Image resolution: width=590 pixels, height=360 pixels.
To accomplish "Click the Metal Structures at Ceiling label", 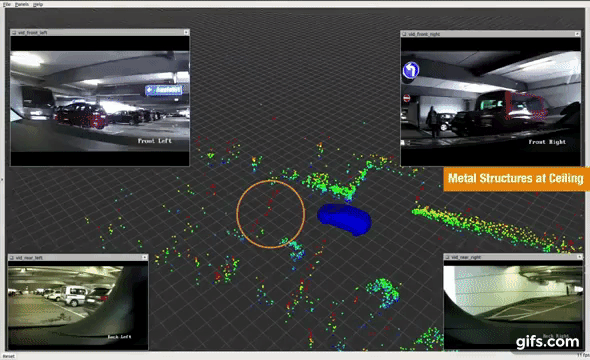I will click(x=515, y=179).
